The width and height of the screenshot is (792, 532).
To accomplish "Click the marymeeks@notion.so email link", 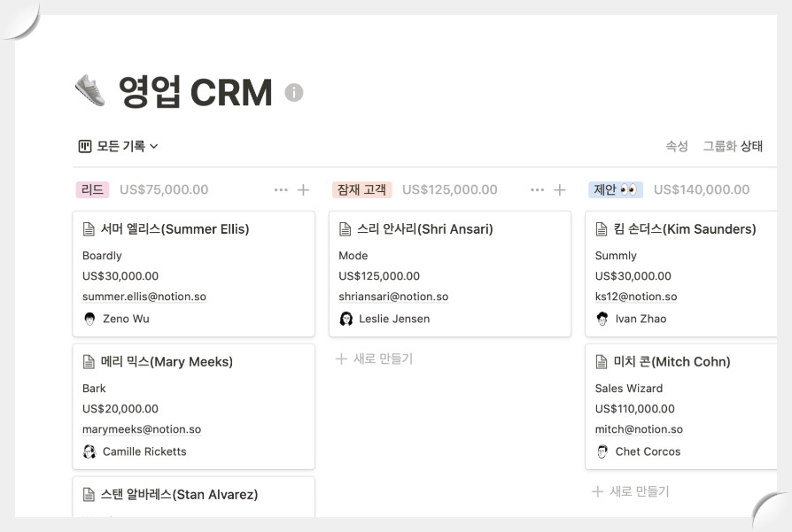I will [142, 429].
